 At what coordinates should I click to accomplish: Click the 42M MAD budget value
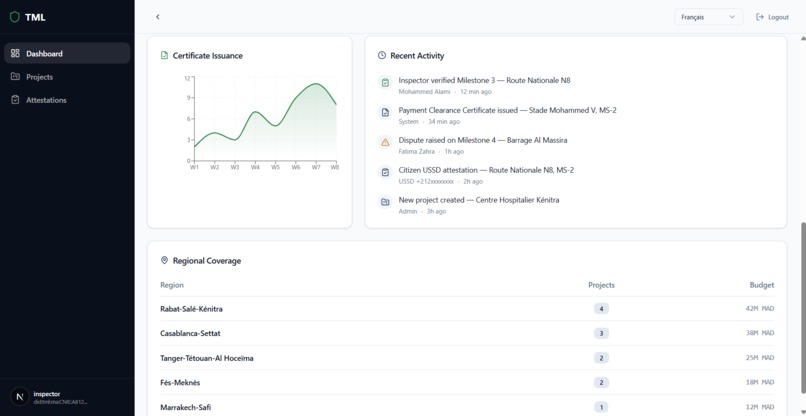(x=760, y=309)
